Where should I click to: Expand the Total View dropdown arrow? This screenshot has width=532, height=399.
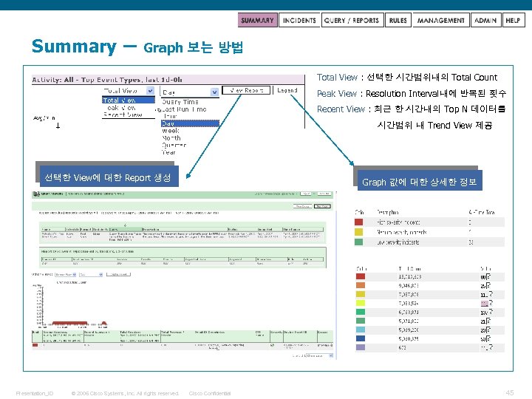tap(150, 91)
